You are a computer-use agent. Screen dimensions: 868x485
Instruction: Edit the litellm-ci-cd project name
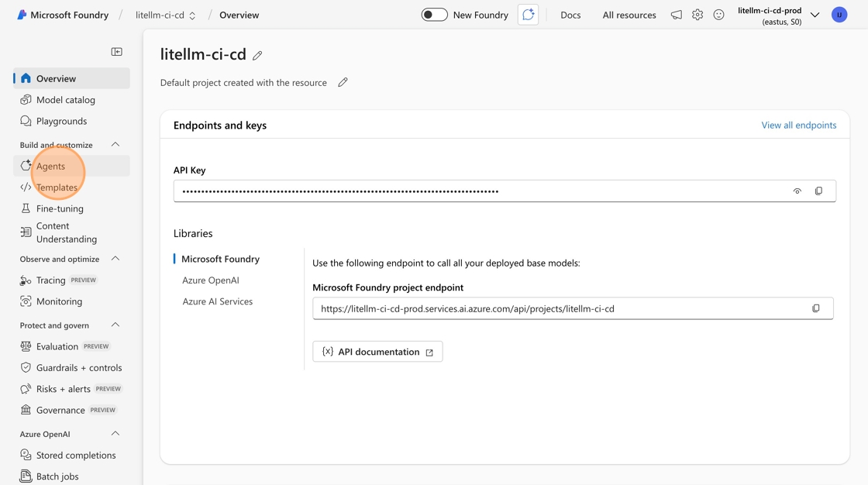tap(257, 56)
